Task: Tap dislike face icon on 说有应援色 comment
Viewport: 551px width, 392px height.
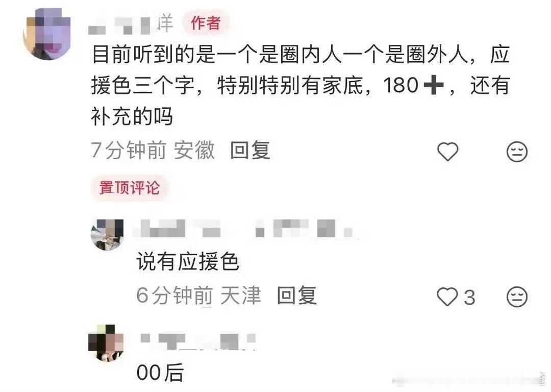Action: [x=516, y=297]
